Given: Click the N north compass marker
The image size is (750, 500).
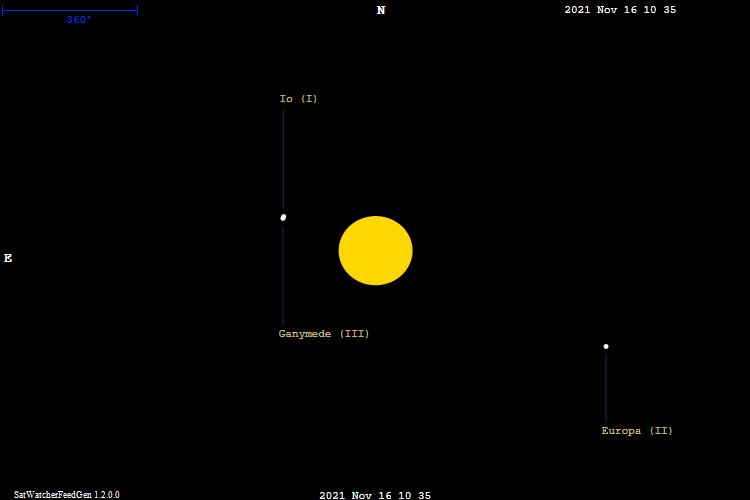Looking at the screenshot, I should pyautogui.click(x=381, y=11).
